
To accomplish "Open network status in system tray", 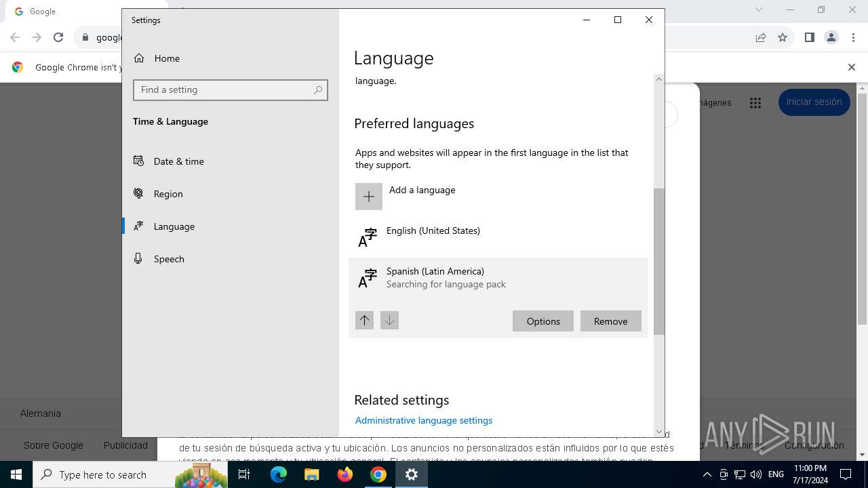I will [x=740, y=474].
